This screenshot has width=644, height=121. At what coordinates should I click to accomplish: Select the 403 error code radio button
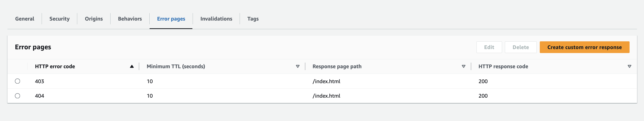(17, 81)
